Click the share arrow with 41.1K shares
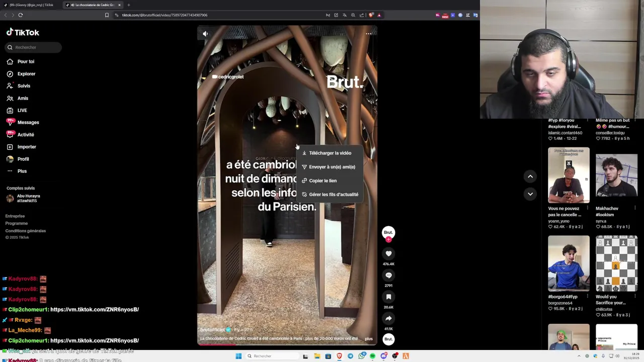The width and height of the screenshot is (644, 362). (x=388, y=319)
